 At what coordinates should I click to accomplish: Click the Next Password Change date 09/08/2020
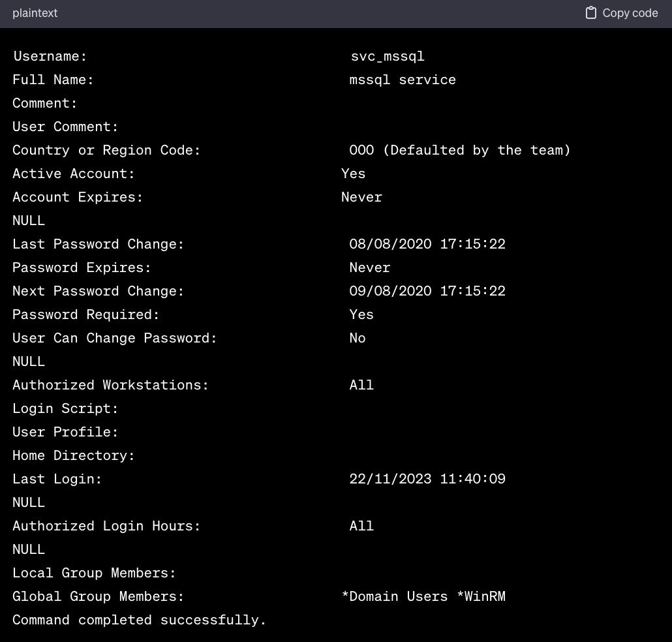coord(390,291)
